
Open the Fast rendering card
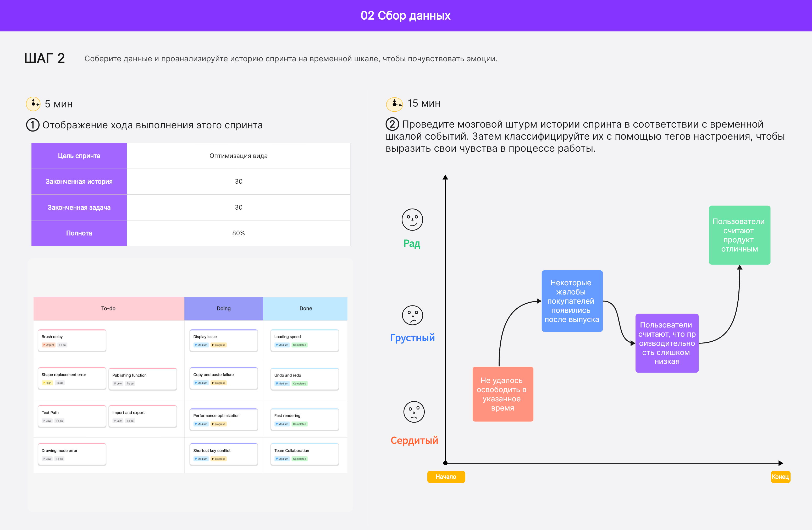pos(305,419)
